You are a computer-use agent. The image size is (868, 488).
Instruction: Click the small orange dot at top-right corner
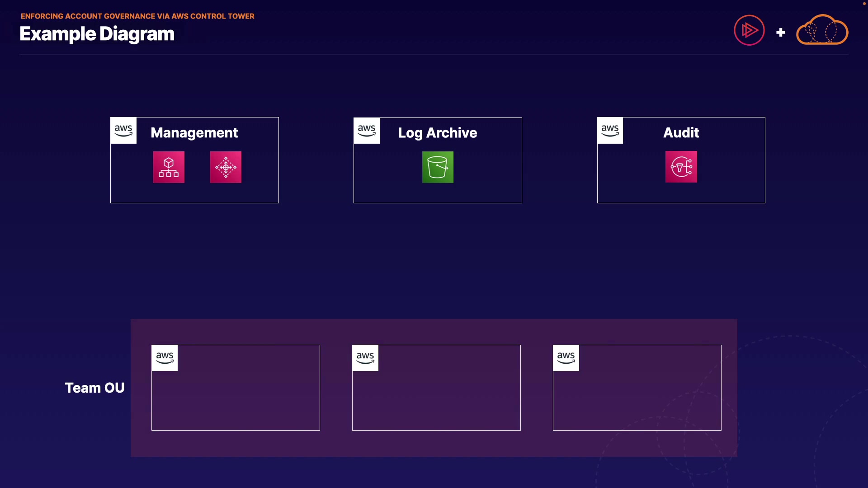pyautogui.click(x=864, y=4)
